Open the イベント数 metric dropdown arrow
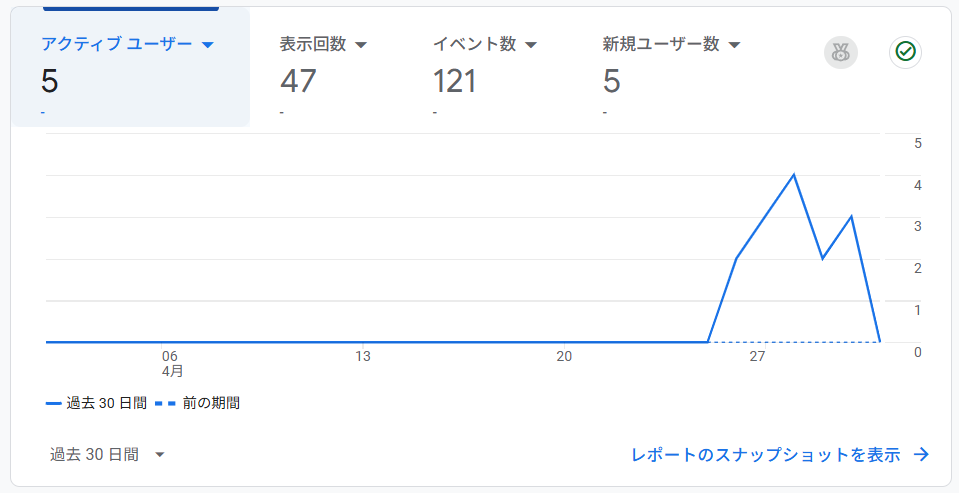The width and height of the screenshot is (959, 493). coord(531,45)
